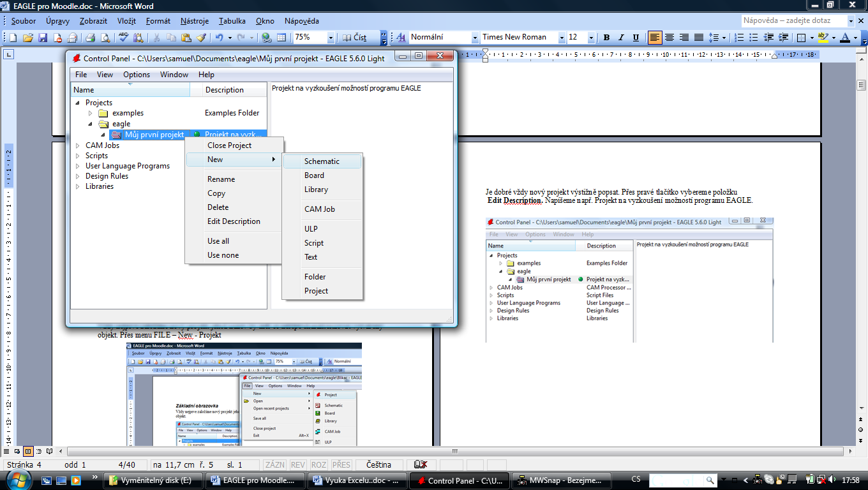Click the Číst reading layout button
This screenshot has width=868, height=490.
click(x=355, y=38)
